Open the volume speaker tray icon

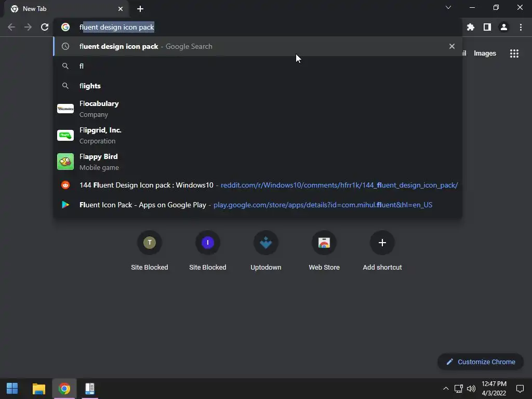(471, 389)
